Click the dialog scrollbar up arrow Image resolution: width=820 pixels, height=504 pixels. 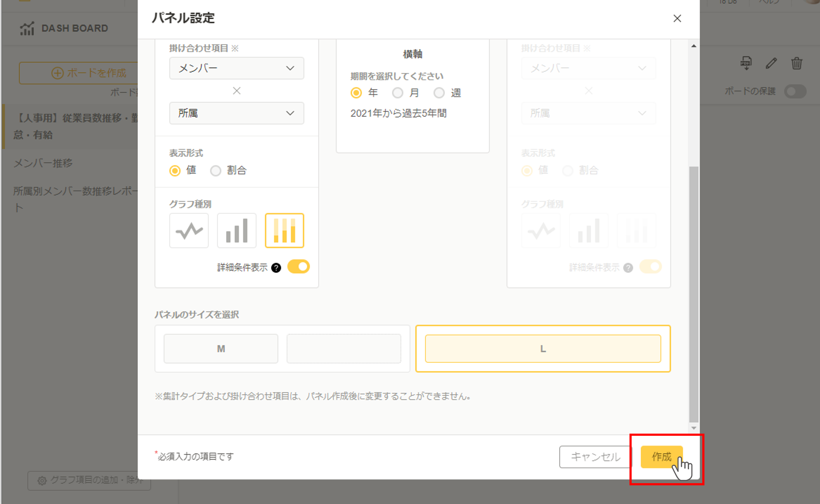click(694, 46)
